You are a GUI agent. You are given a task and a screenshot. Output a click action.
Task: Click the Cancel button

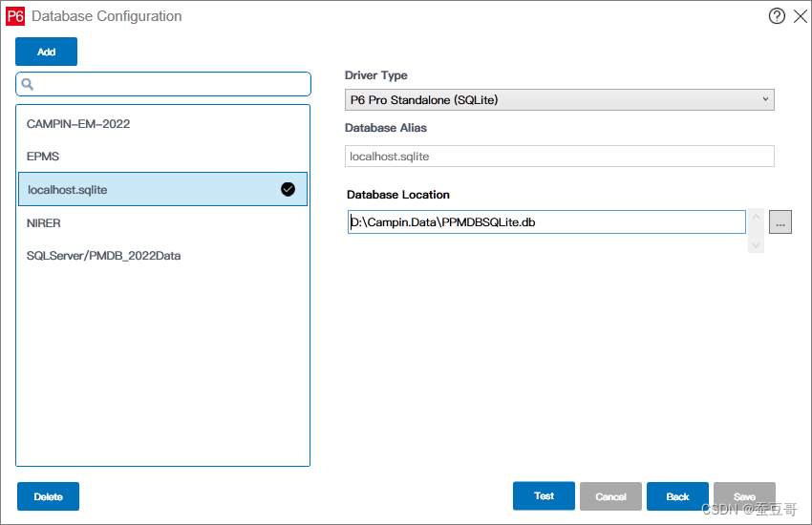click(x=610, y=496)
